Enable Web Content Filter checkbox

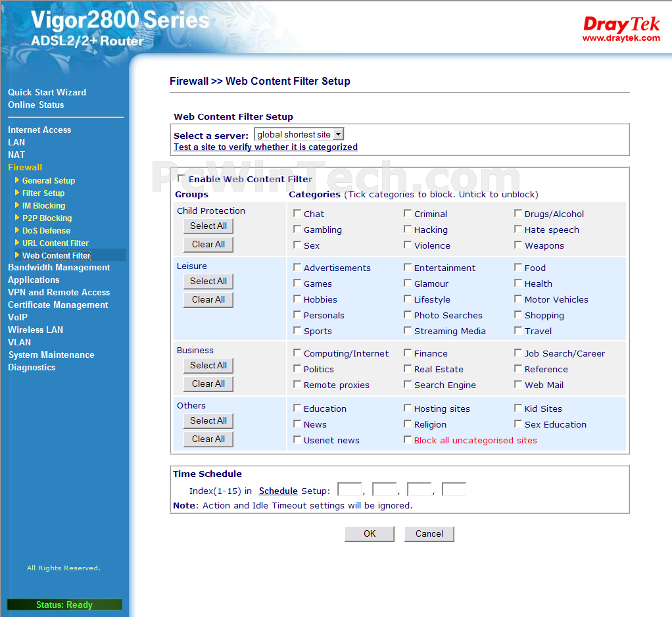click(181, 178)
